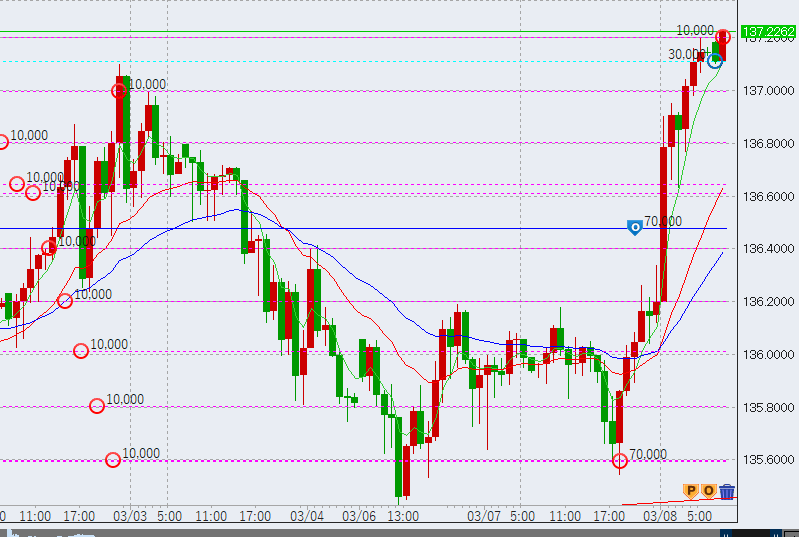Click the 10,000 order marker at the 136.2000 level
This screenshot has height=537, width=799.
point(65,300)
